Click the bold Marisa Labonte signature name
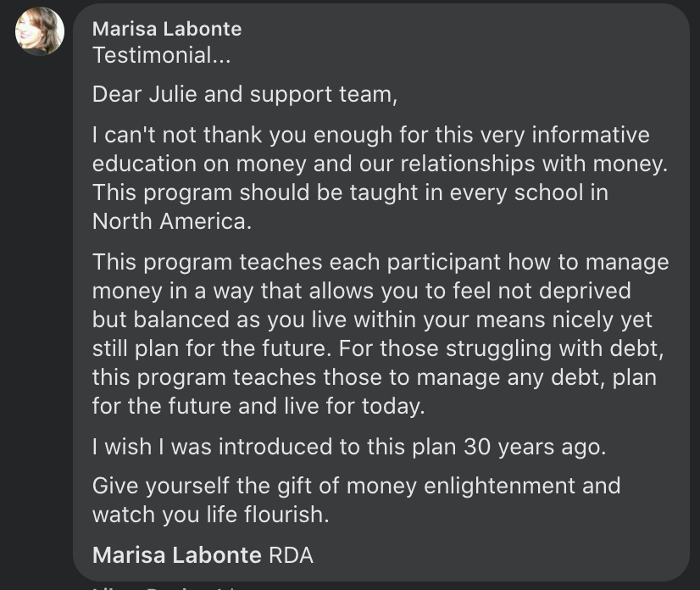 [176, 555]
